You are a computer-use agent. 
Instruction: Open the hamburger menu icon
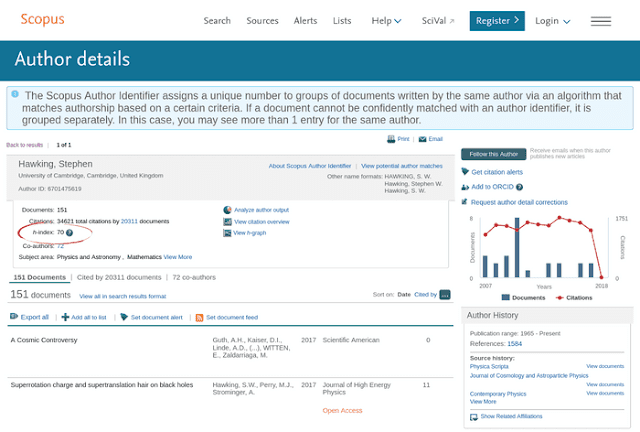[x=601, y=21]
